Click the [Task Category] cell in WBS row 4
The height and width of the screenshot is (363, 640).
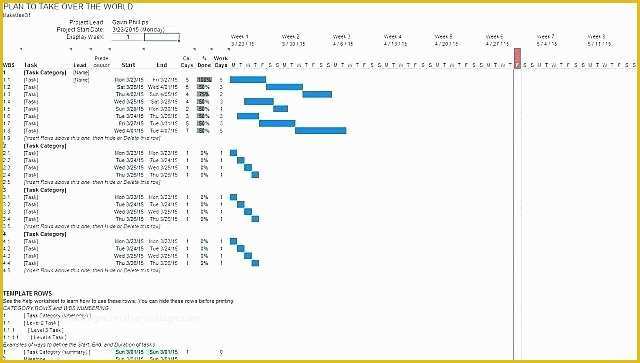(45, 234)
